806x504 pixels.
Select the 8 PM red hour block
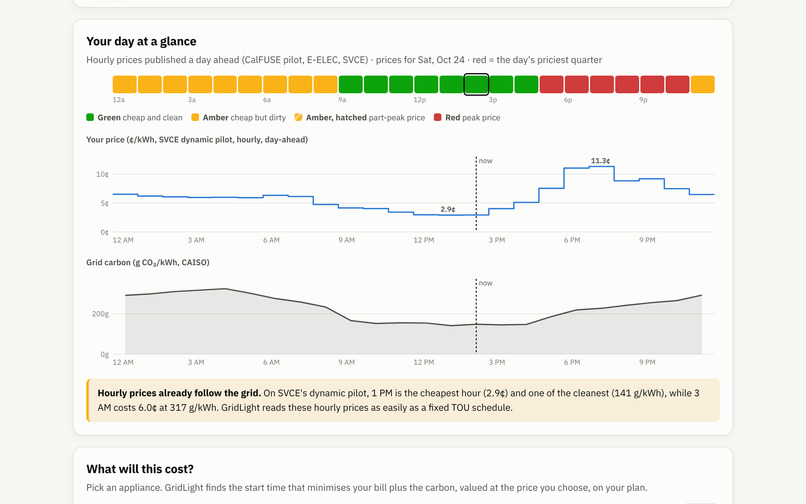pyautogui.click(x=627, y=84)
